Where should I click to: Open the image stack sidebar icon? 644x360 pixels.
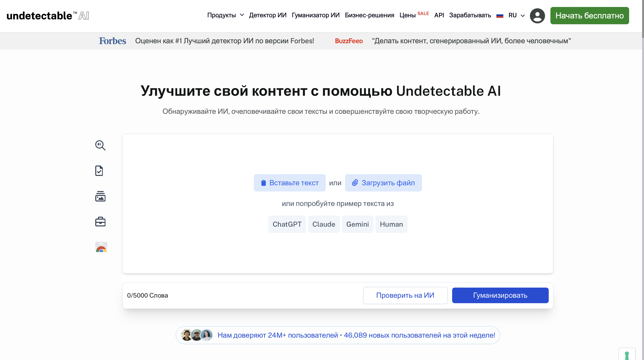100,196
